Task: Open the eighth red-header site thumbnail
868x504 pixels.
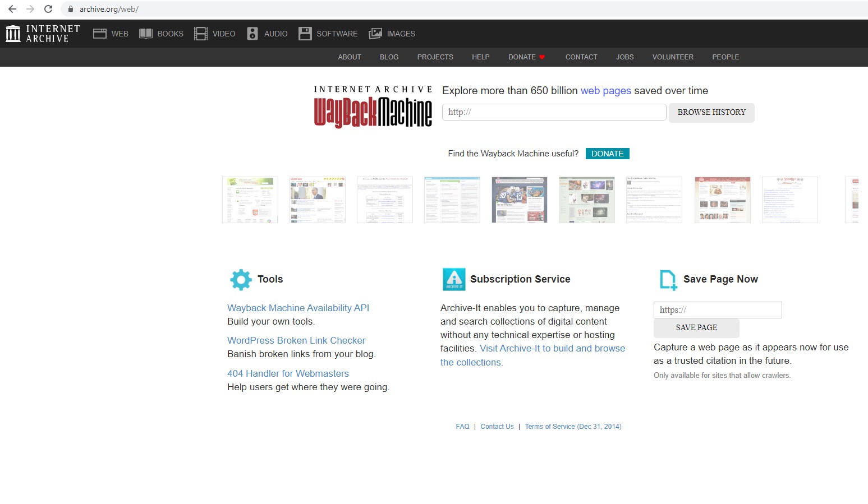Action: click(x=723, y=200)
